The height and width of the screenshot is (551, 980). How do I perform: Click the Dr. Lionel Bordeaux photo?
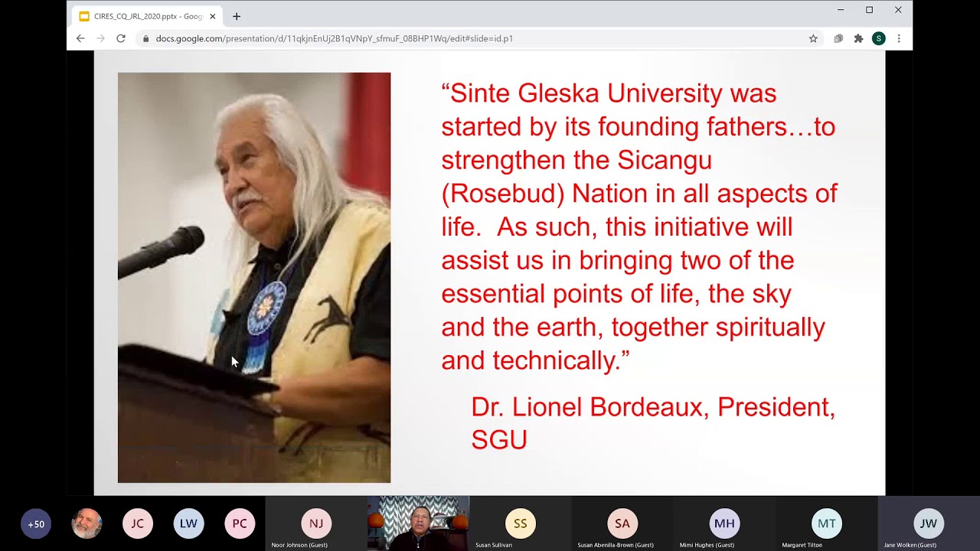pos(254,278)
